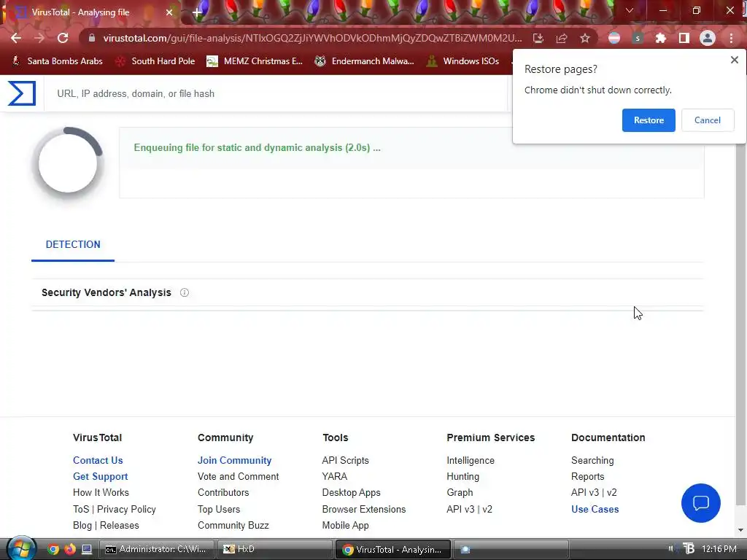
Task: Click the striped flag extension icon
Action: click(x=614, y=38)
